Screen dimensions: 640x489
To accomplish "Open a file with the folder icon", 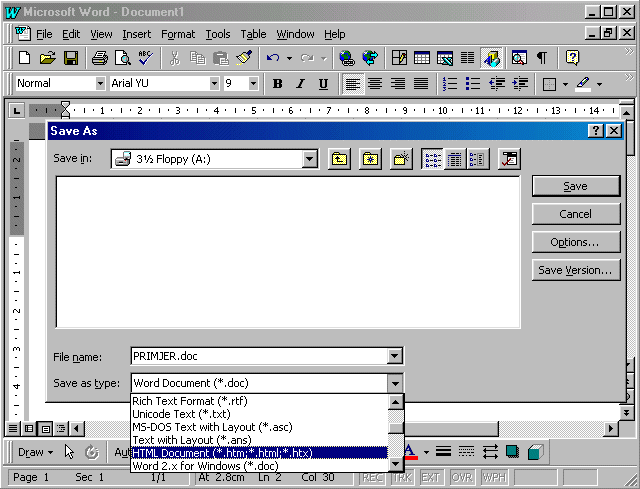I will 47,58.
